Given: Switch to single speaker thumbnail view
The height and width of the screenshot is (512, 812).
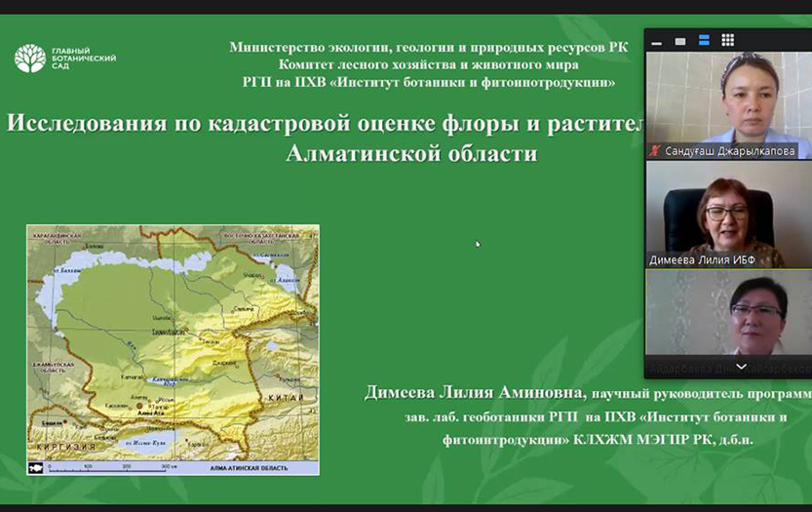Looking at the screenshot, I should tap(680, 41).
